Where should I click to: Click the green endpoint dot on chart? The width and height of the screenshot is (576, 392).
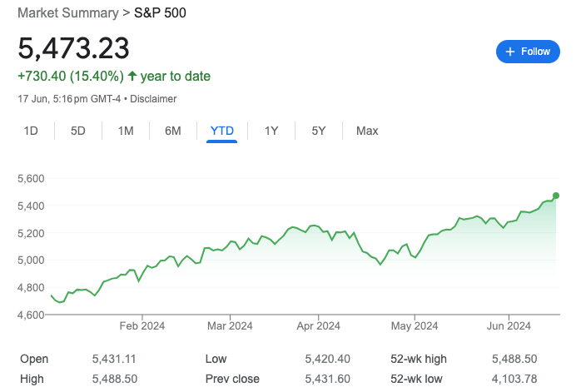[555, 196]
